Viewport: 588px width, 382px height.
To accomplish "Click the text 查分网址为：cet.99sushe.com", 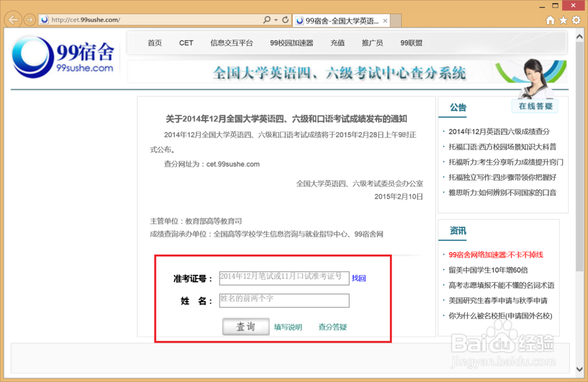I will click(x=212, y=164).
